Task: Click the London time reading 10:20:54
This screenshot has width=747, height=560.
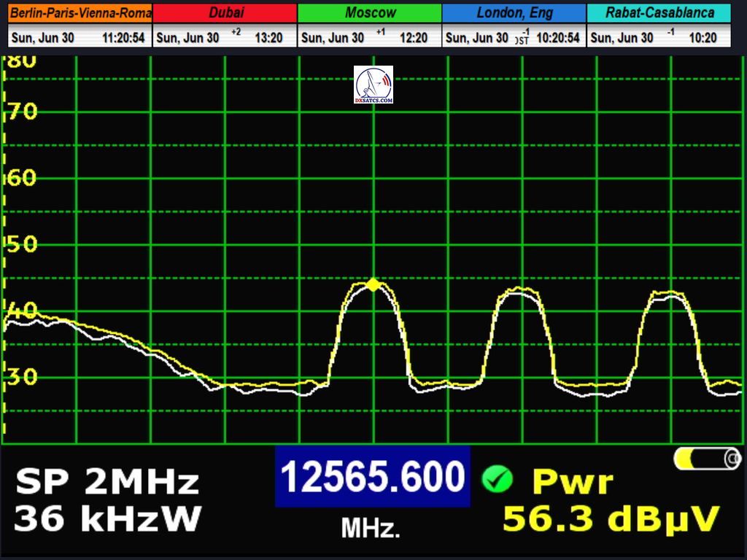Action: 558,38
